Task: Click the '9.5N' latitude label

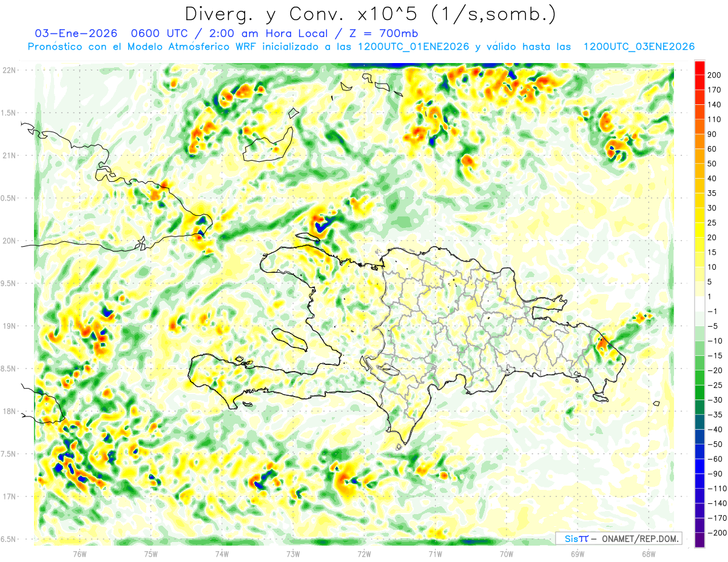Action: (8, 283)
